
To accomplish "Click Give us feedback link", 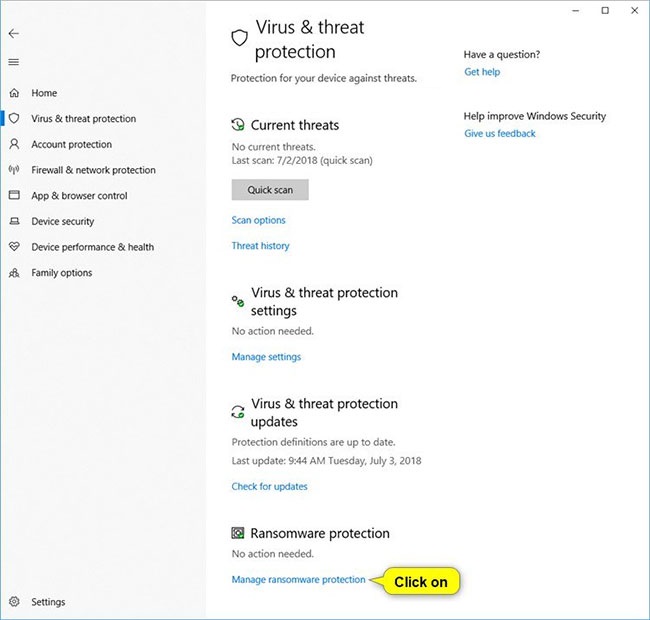I will tap(500, 134).
